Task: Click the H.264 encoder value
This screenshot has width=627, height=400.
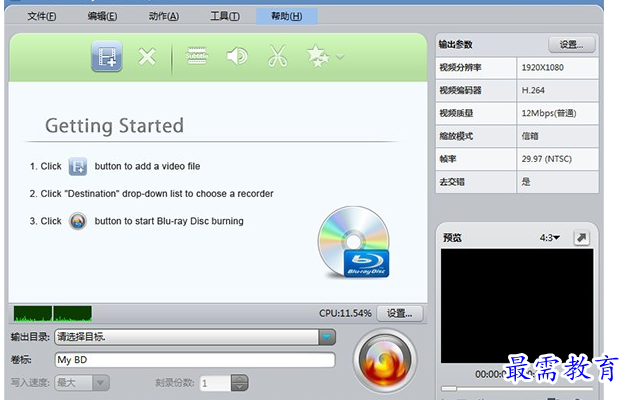Action: pos(557,90)
